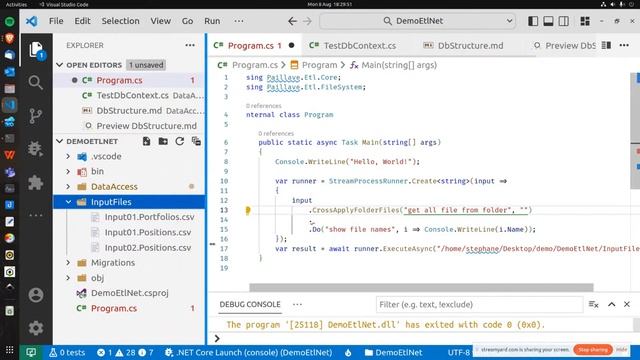Viewport: 640px width, 360px height.
Task: Open the Source Control view
Action: 36,116
